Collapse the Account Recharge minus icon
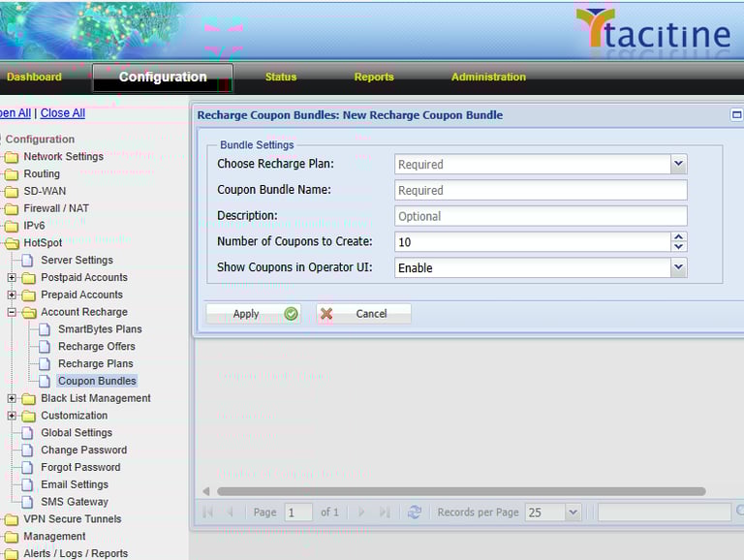The width and height of the screenshot is (744, 560). click(12, 312)
